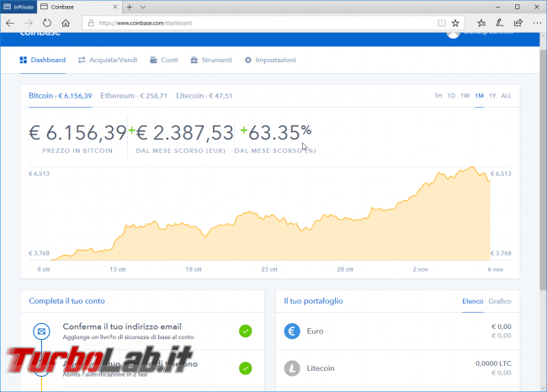Screen dimensions: 547x392
Task: Go back with the browser back arrow
Action: click(x=10, y=23)
